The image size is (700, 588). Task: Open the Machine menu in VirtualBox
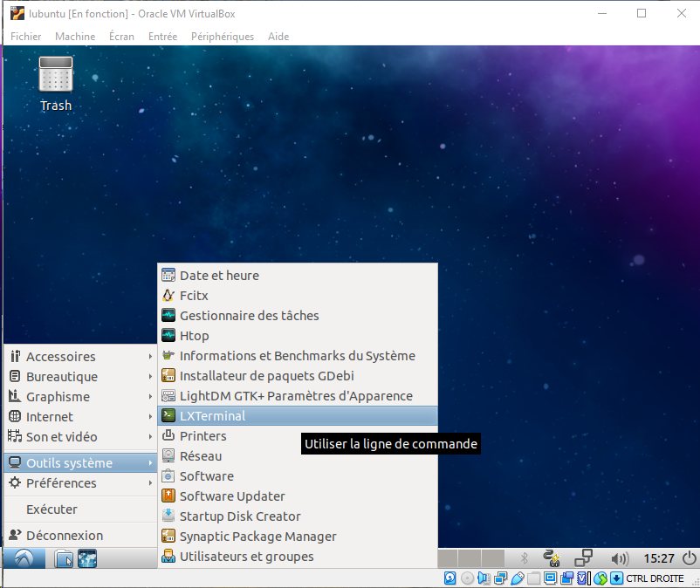[75, 37]
